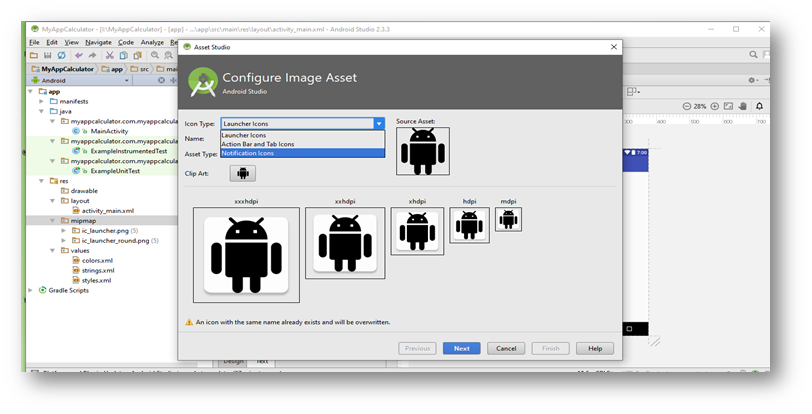Viewport: 812px width, 414px height.
Task: Click the Clip Art android button
Action: (243, 174)
